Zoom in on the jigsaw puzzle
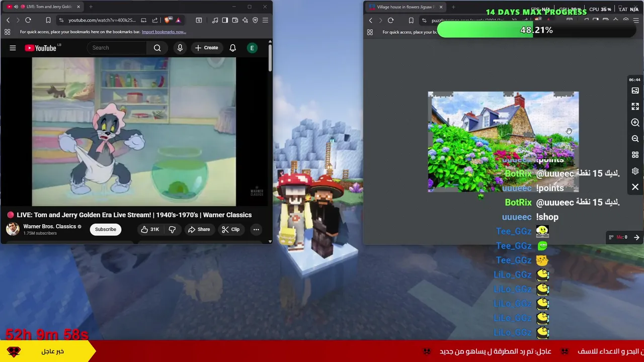 click(635, 123)
